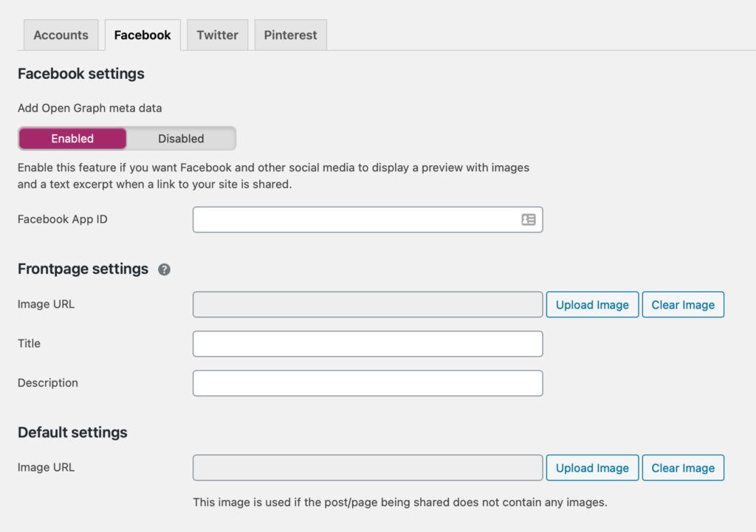756x532 pixels.
Task: Switch to the Accounts tab
Action: pyautogui.click(x=61, y=35)
